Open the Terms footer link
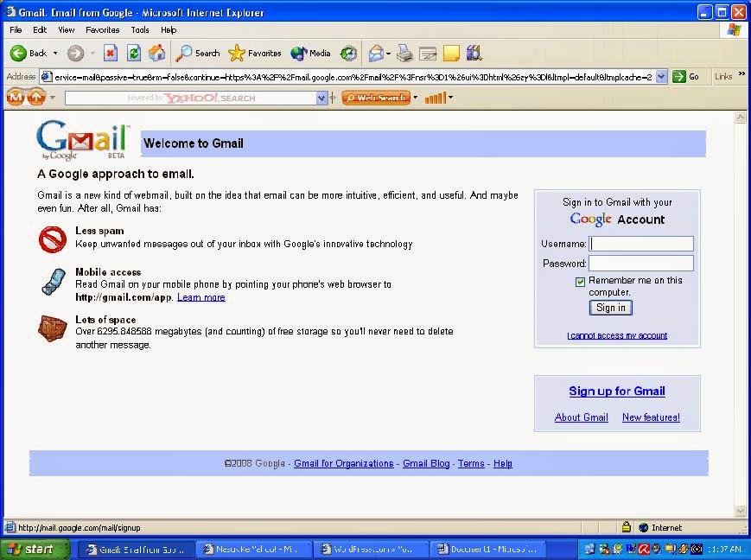The image size is (751, 560). point(471,463)
